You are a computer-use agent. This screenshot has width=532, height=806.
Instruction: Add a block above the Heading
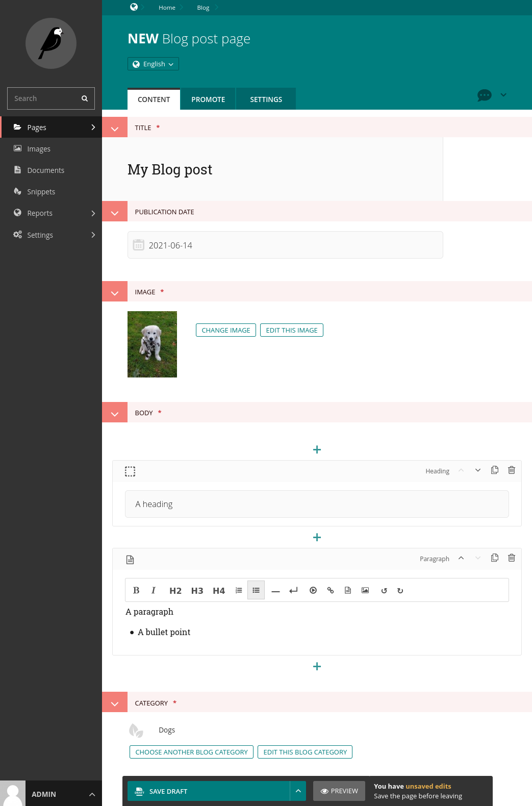click(x=317, y=449)
